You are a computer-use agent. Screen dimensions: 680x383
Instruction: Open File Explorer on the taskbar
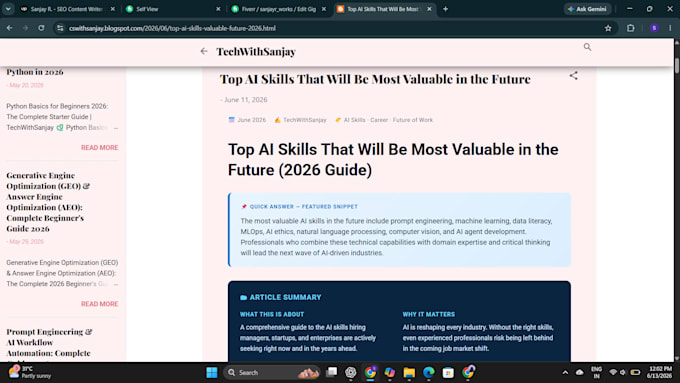409,372
